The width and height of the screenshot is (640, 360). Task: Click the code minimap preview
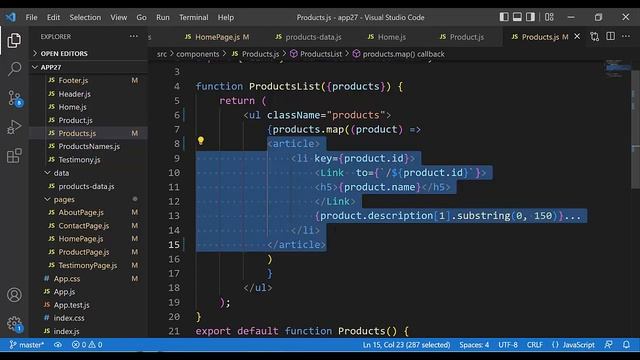click(x=617, y=69)
